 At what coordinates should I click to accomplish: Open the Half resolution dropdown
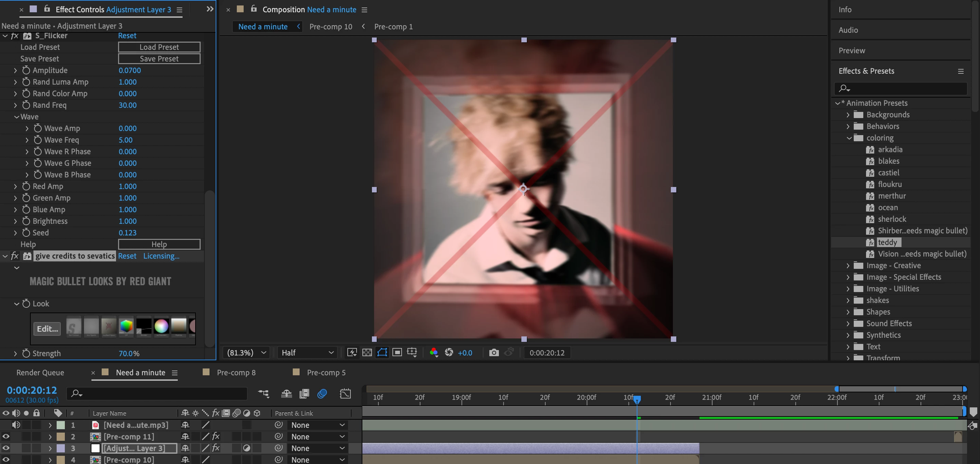307,352
